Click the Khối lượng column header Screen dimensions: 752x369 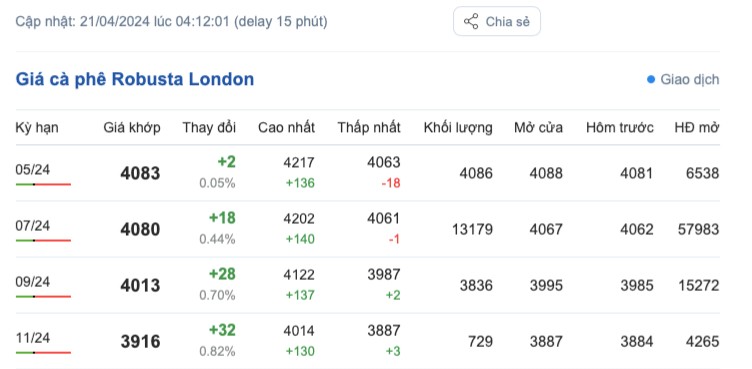(x=458, y=128)
